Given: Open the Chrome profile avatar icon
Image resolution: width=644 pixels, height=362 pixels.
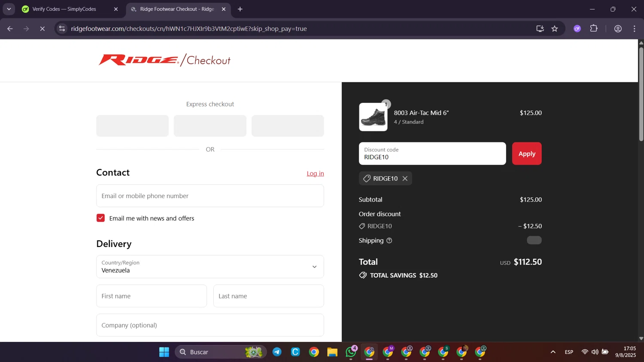Looking at the screenshot, I should pyautogui.click(x=618, y=29).
